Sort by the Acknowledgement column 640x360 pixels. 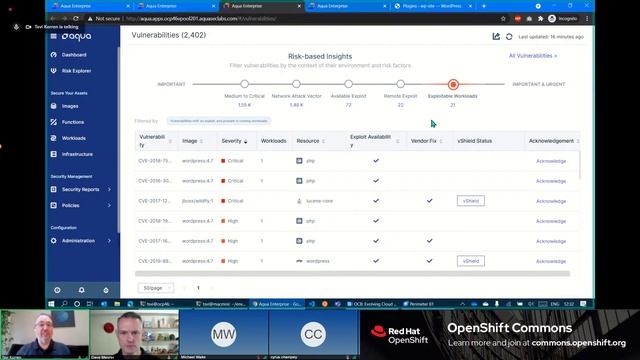click(578, 141)
